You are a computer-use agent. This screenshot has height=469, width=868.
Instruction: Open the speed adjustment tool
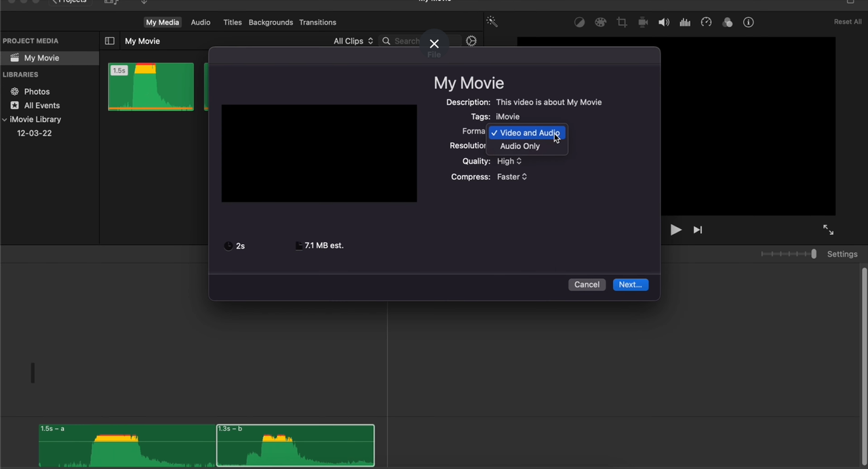click(x=706, y=22)
